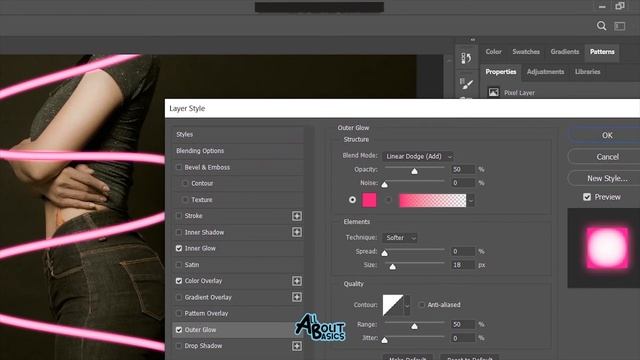Enable Bevel & Emboss checkbox
This screenshot has height=360, width=640.
coord(179,167)
